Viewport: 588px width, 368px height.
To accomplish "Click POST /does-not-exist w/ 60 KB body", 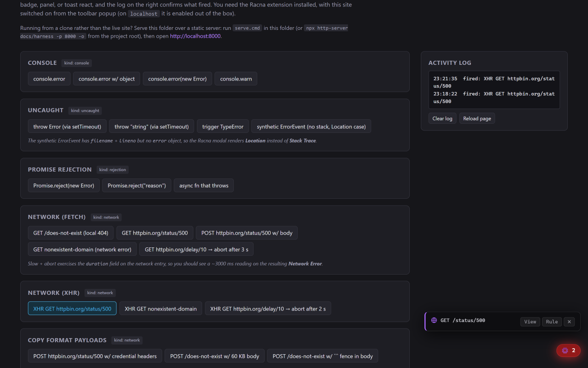I will (215, 356).
